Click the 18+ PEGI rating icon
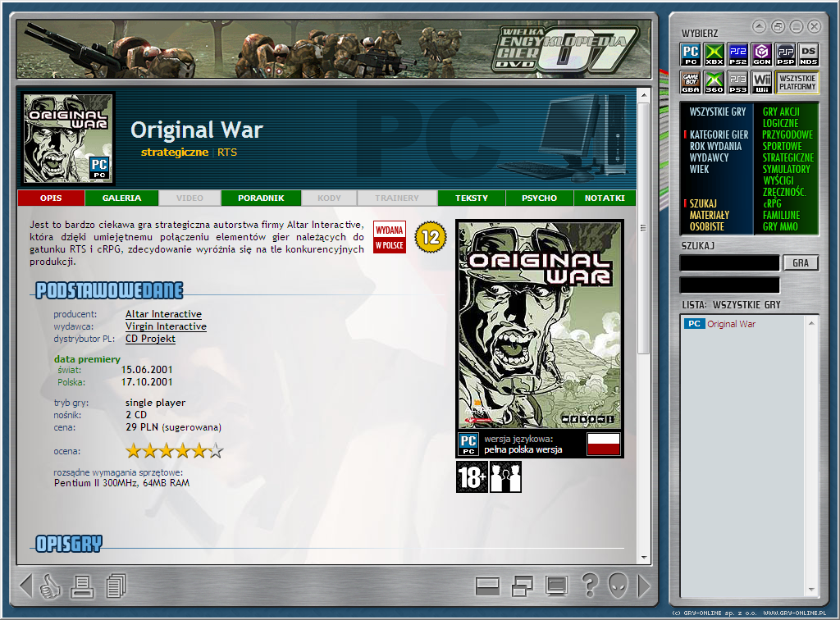 click(x=472, y=476)
